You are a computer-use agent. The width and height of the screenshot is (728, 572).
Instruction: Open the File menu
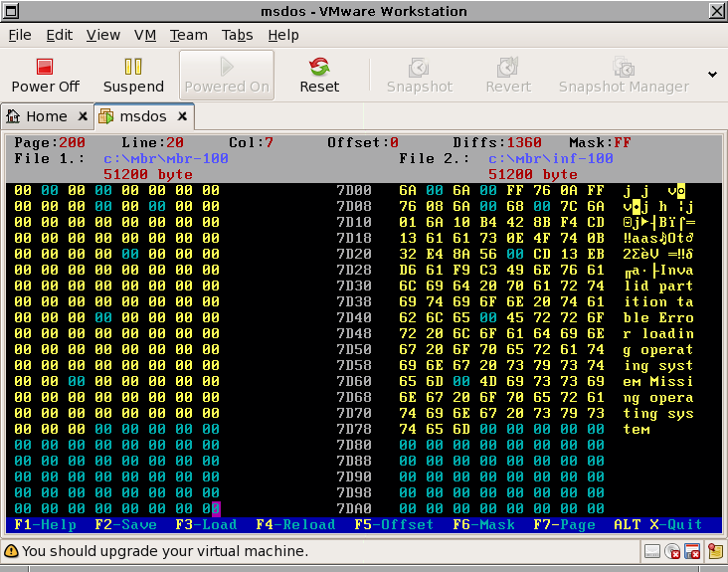pyautogui.click(x=20, y=35)
